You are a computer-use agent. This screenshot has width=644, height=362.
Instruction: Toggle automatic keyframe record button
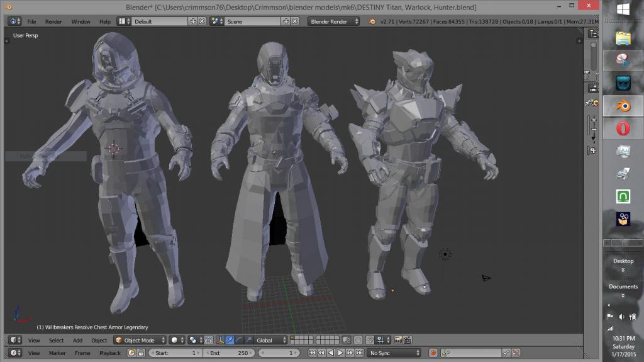click(x=433, y=353)
